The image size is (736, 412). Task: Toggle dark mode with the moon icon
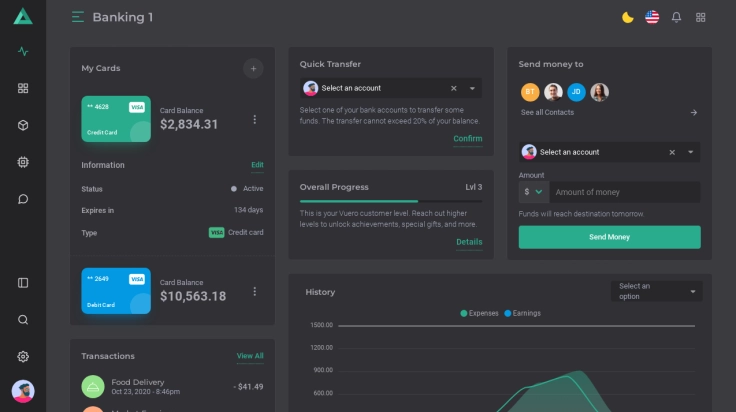click(x=627, y=17)
